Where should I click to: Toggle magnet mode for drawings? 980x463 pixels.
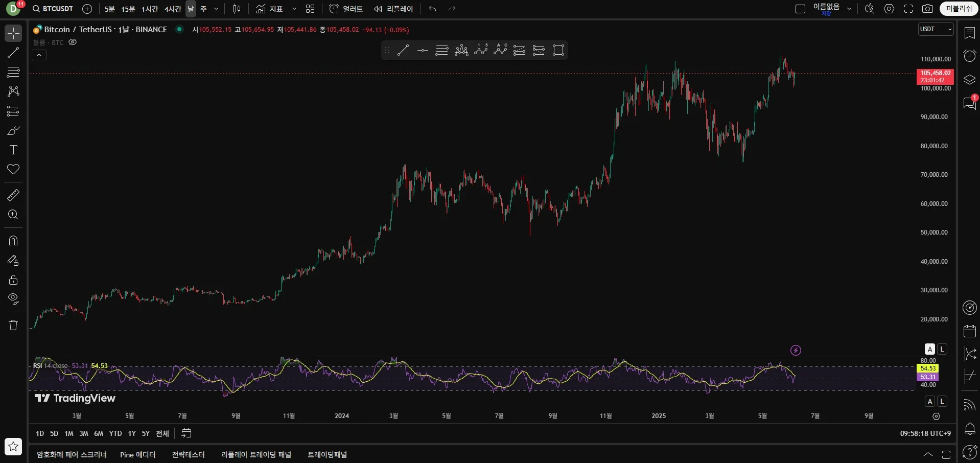(13, 240)
